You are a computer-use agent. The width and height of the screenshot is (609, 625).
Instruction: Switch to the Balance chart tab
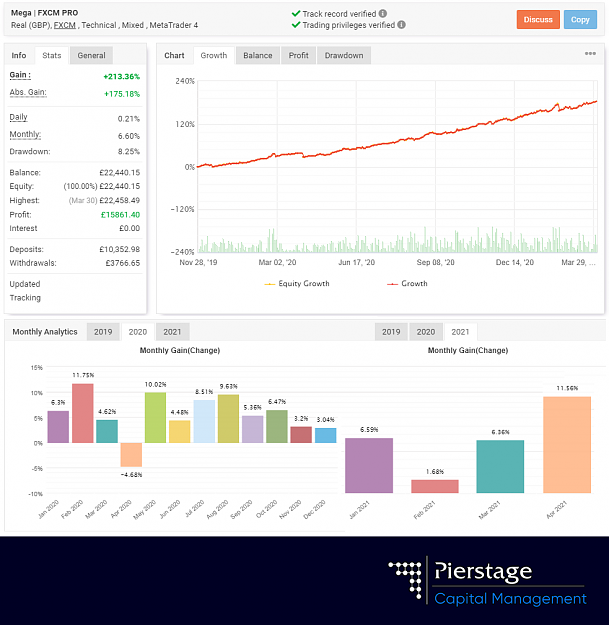coord(258,55)
